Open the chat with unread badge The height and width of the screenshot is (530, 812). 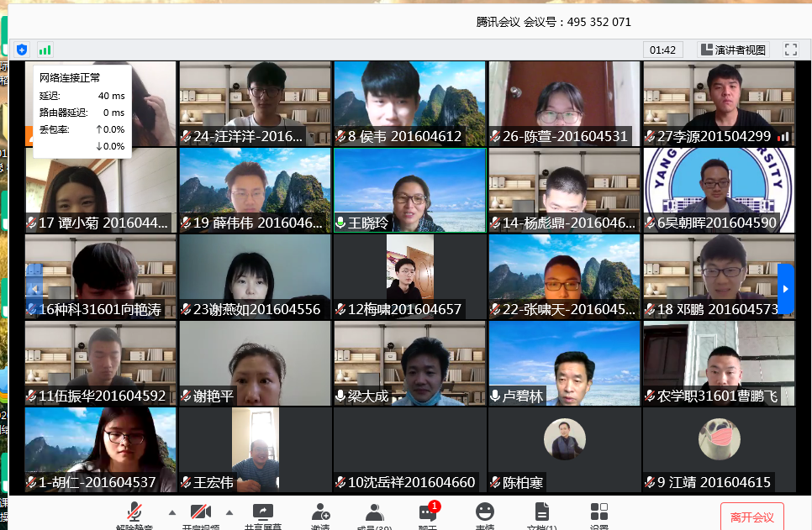[428, 514]
